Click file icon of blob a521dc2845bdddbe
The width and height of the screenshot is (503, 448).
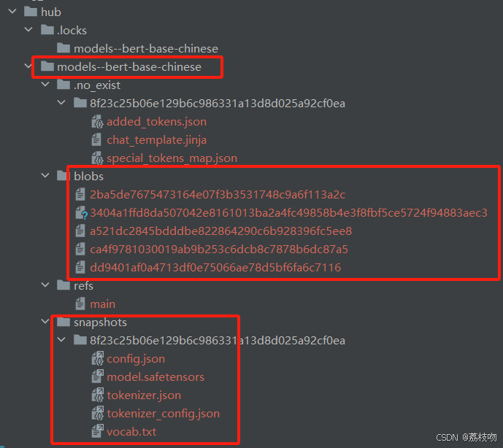[x=80, y=231]
